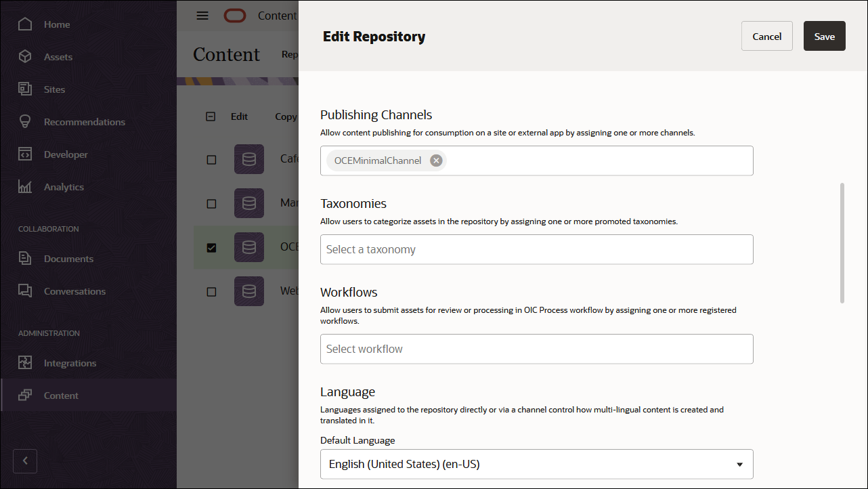
Task: Click the hamburger navigation menu icon
Action: [x=202, y=16]
